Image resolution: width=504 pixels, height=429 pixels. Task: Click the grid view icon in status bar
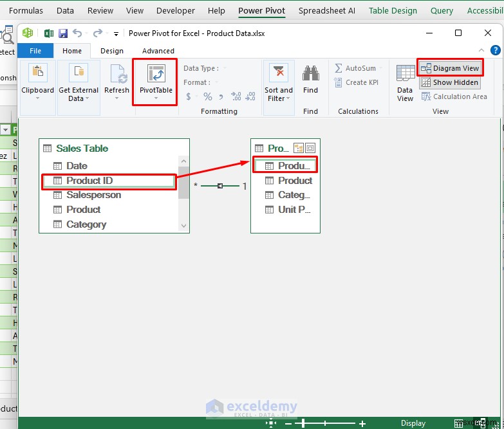458,424
